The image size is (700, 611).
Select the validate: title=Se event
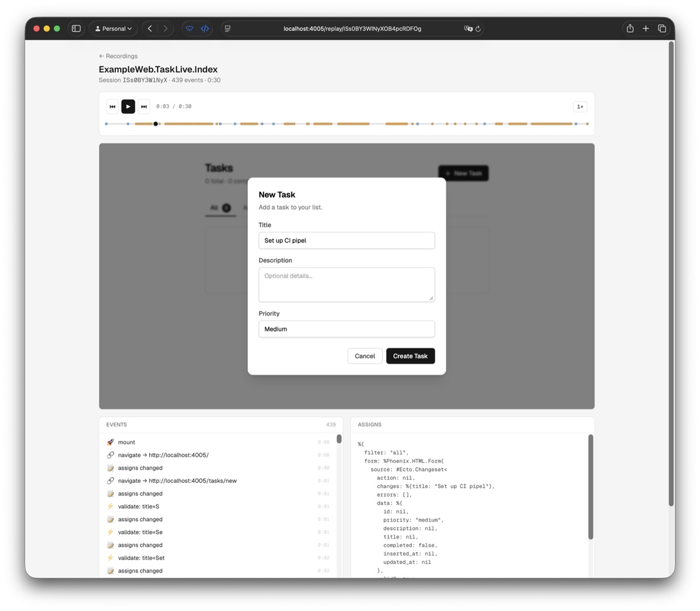click(x=218, y=532)
